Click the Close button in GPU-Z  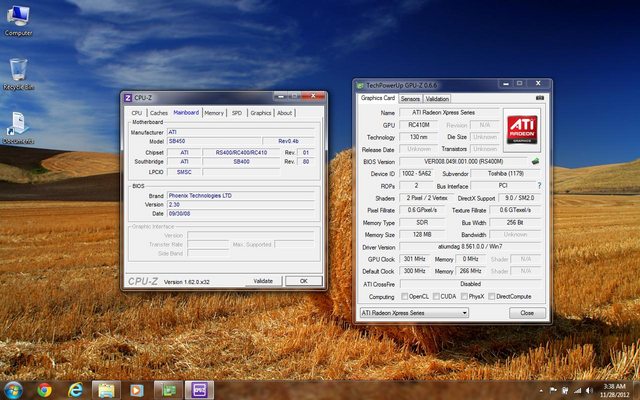click(x=527, y=313)
